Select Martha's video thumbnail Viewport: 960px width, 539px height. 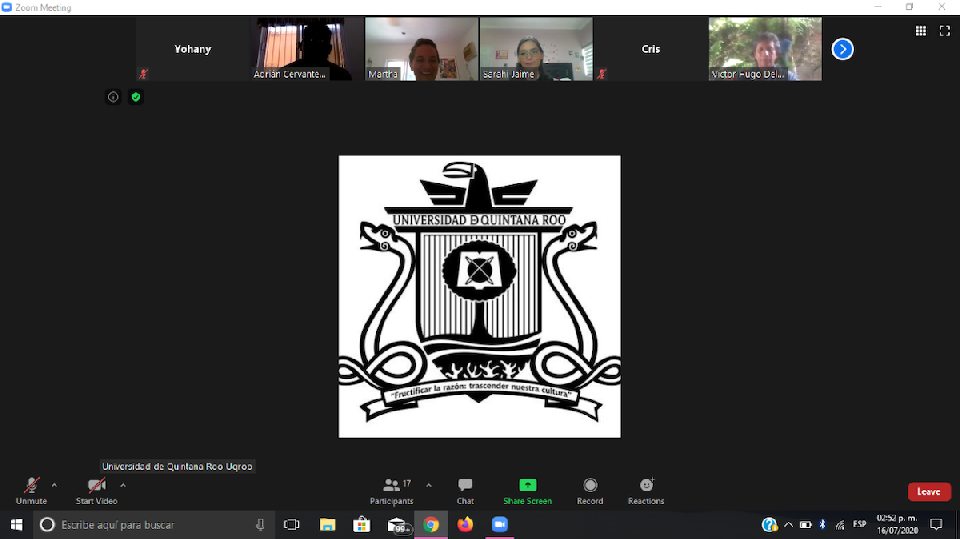pyautogui.click(x=422, y=49)
